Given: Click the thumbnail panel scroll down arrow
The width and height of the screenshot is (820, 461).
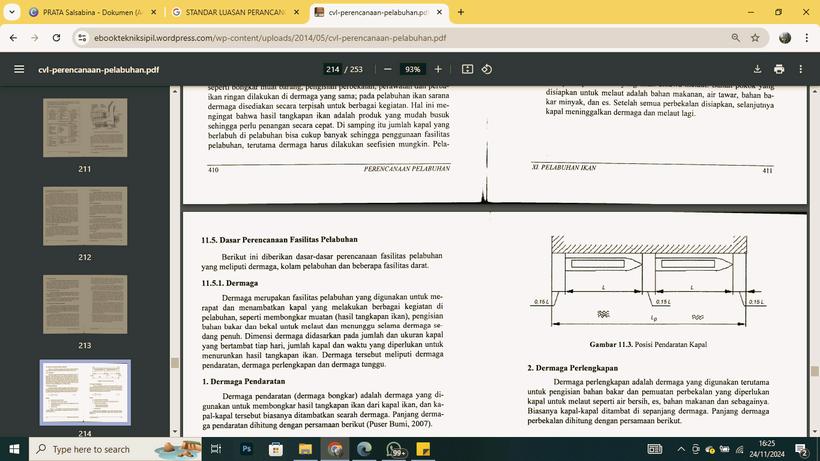Looking at the screenshot, I should coord(175,432).
